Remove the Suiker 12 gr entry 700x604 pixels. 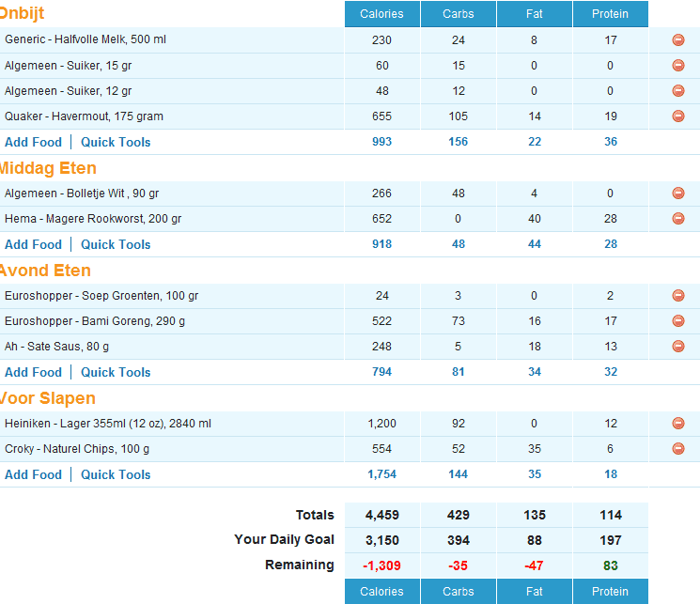click(x=678, y=91)
